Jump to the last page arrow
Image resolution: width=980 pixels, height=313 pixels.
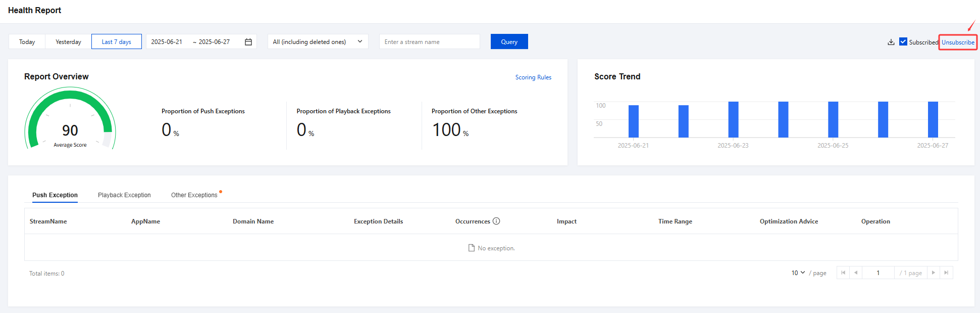(946, 273)
